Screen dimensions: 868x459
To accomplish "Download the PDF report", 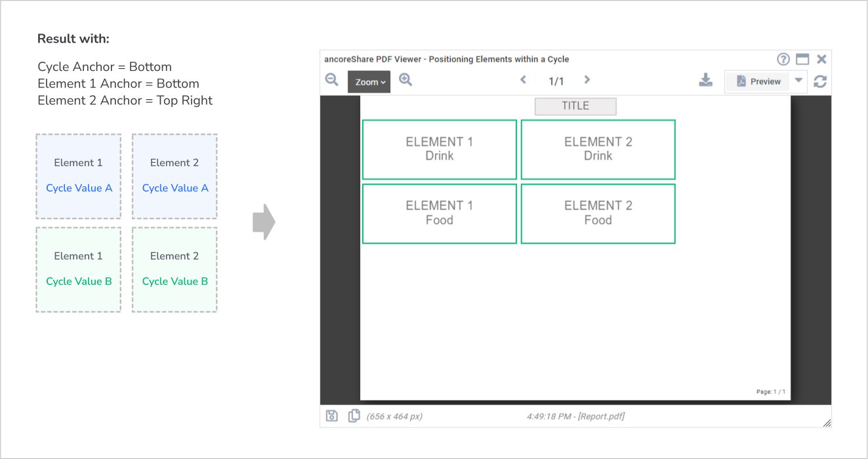I will pos(706,80).
